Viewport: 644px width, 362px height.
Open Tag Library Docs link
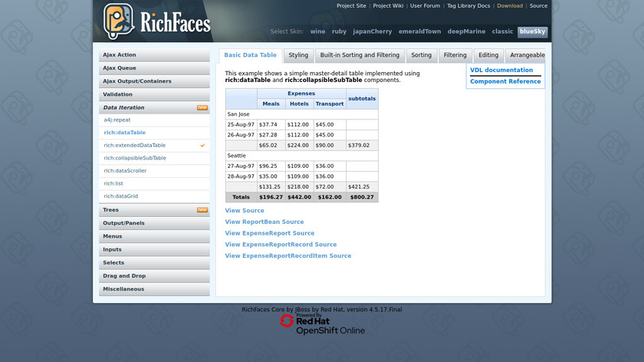(468, 6)
